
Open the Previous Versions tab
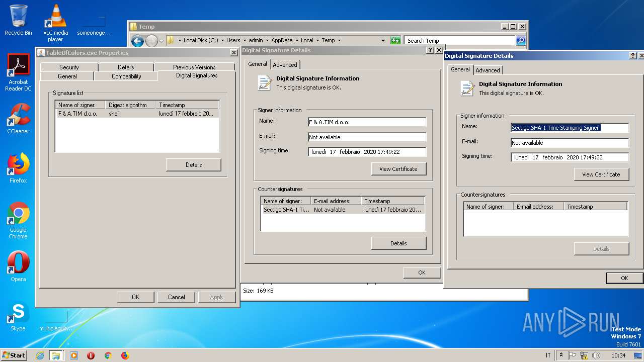(194, 67)
